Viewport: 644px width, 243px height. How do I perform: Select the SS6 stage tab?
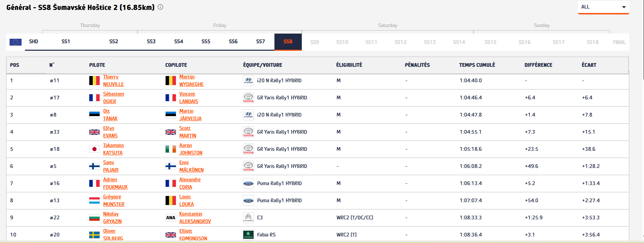pyautogui.click(x=233, y=41)
